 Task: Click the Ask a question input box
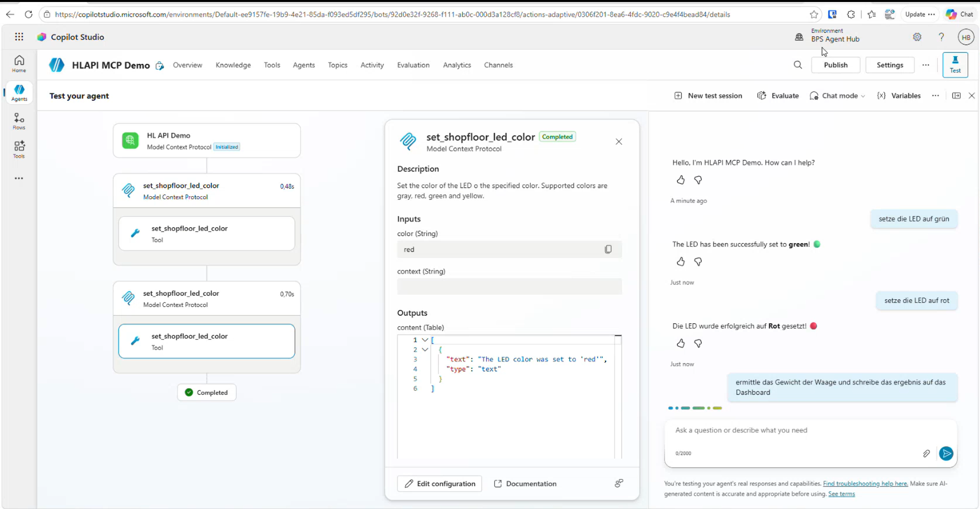pos(810,430)
